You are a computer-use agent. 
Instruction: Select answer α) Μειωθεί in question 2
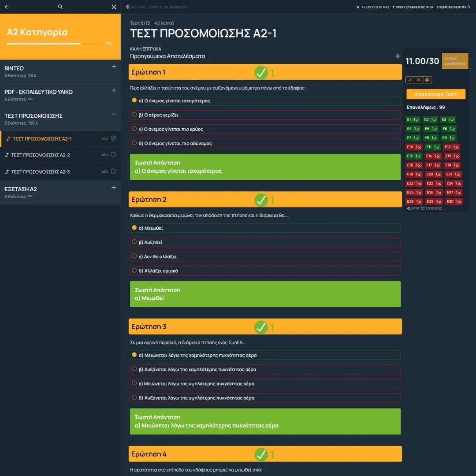265,228
